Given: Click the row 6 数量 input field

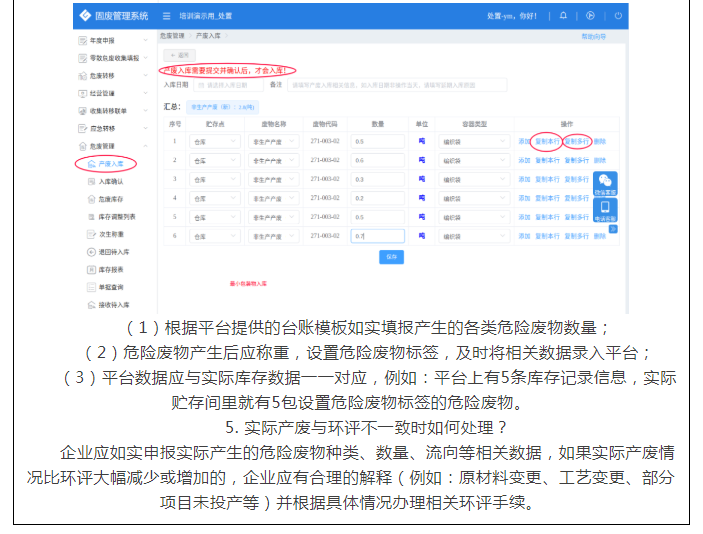Looking at the screenshot, I should 377,236.
